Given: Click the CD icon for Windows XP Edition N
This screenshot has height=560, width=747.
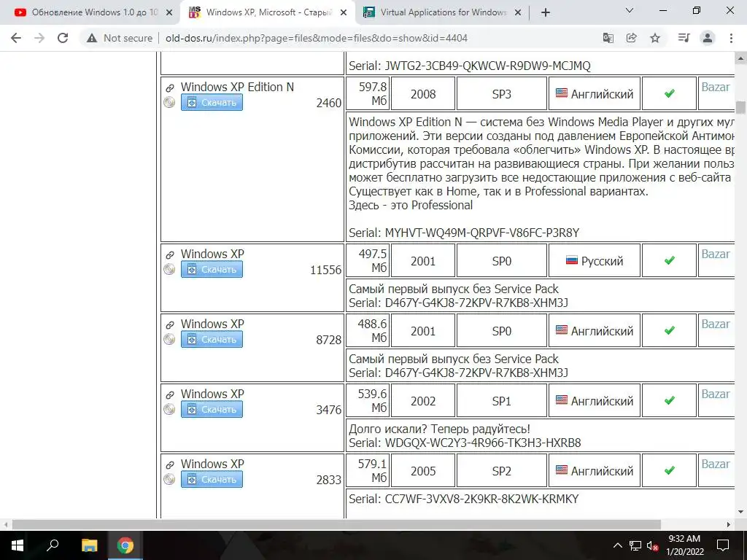Looking at the screenshot, I should (169, 102).
